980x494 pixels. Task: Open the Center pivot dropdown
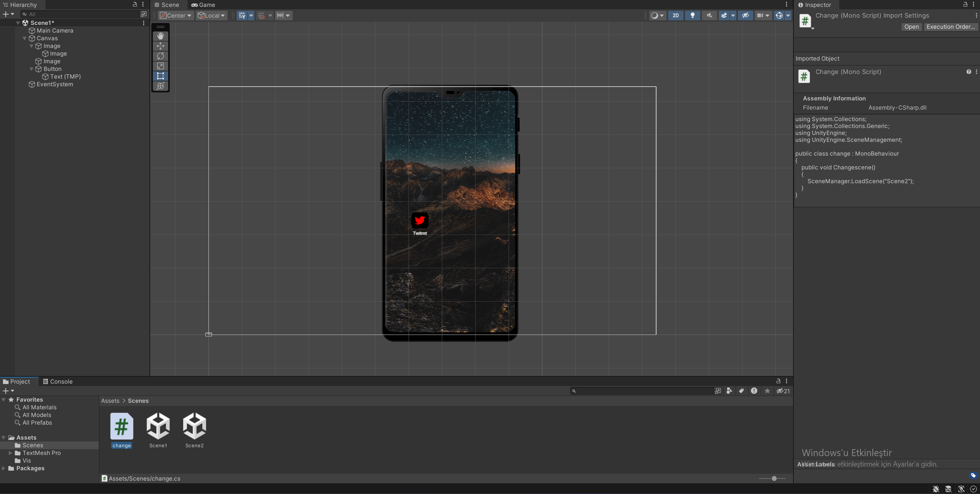pos(176,15)
